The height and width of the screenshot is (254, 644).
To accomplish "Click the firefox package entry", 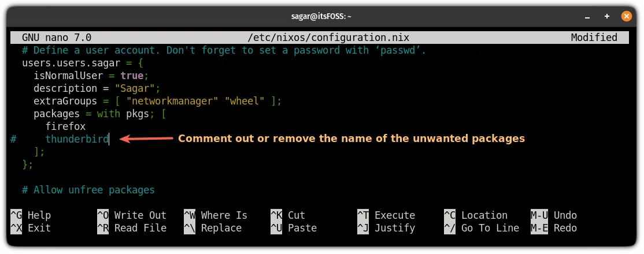I will tap(65, 126).
